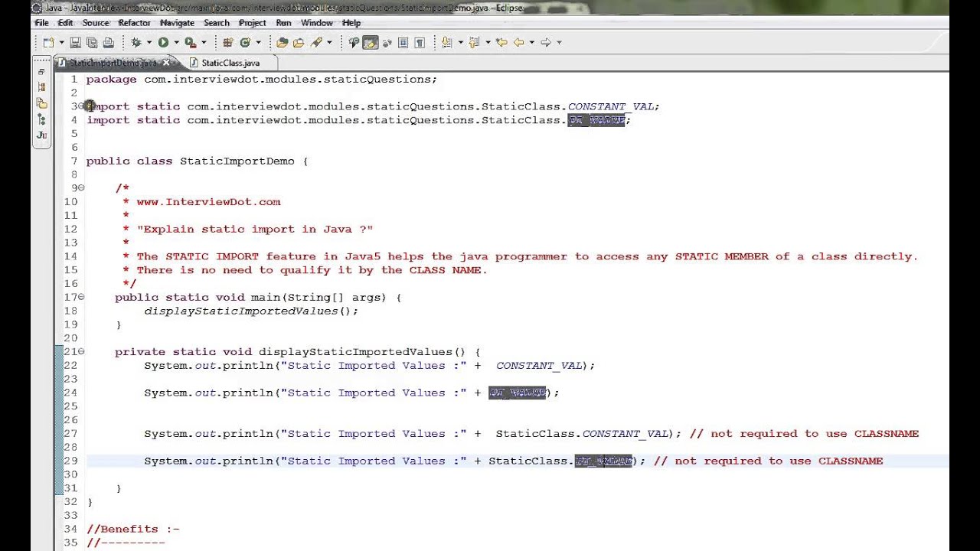Open the Project menu
The width and height of the screenshot is (980, 551).
252,23
